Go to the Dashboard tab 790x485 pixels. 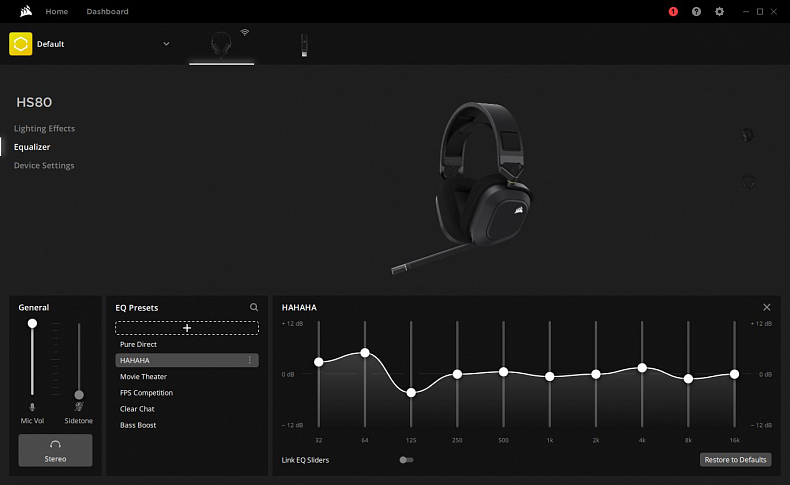[107, 11]
